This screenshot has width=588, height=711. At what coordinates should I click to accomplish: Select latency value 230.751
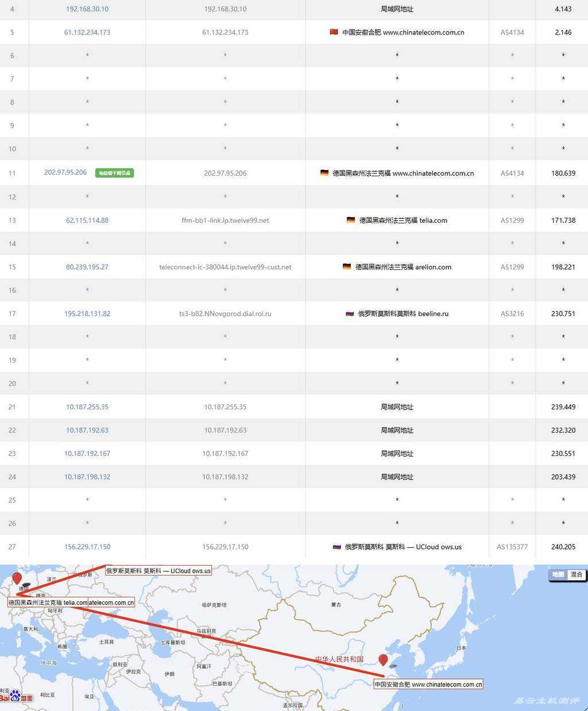[563, 314]
